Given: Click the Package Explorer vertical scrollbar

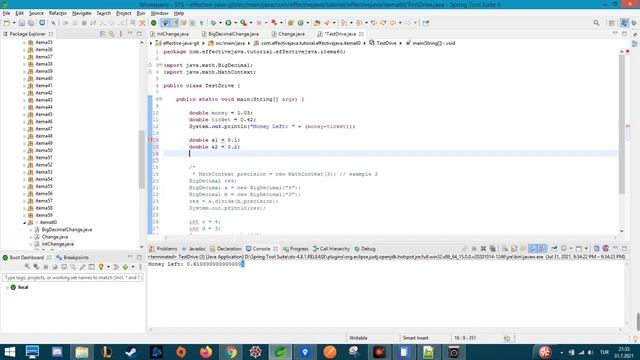Looking at the screenshot, I should 142,159.
